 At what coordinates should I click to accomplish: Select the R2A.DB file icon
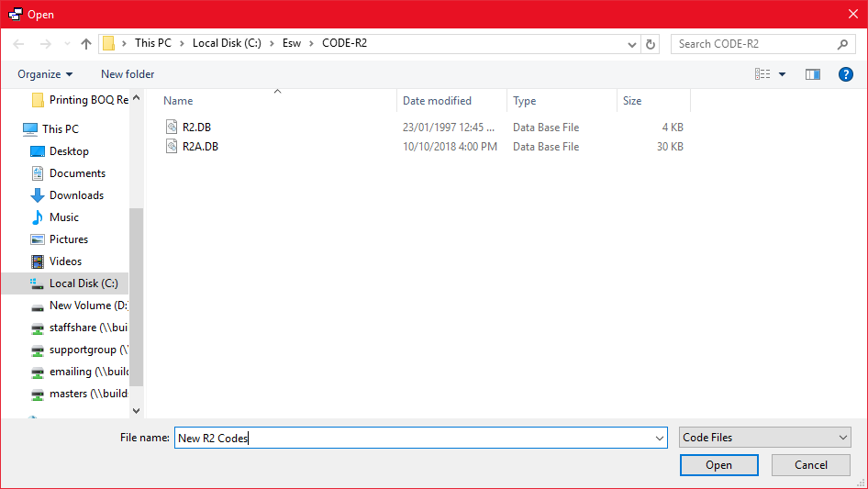(x=172, y=147)
